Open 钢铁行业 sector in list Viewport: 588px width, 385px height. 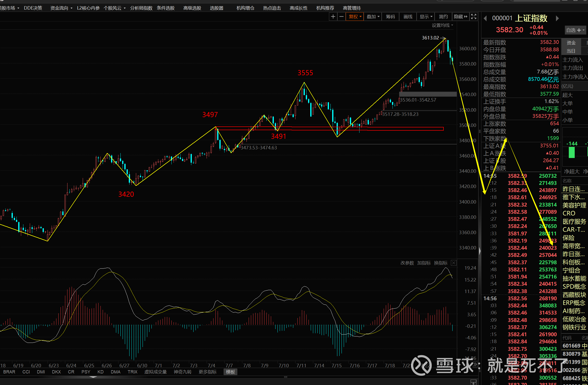[574, 327]
